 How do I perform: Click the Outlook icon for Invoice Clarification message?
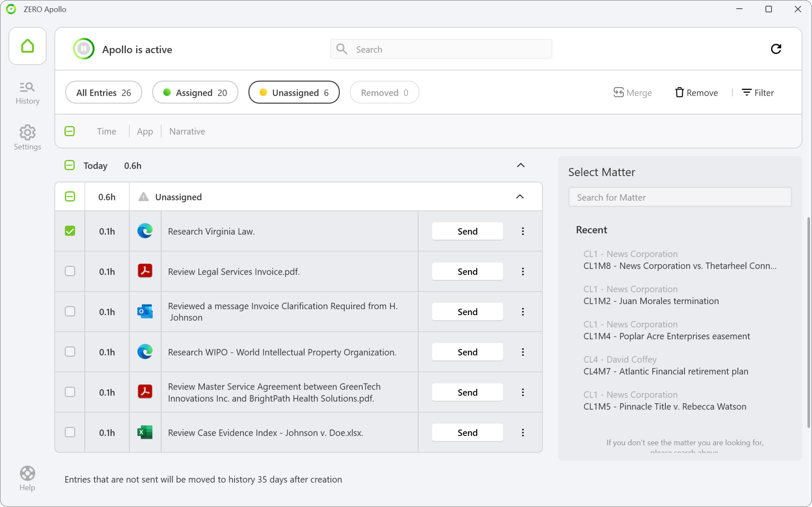click(x=145, y=311)
